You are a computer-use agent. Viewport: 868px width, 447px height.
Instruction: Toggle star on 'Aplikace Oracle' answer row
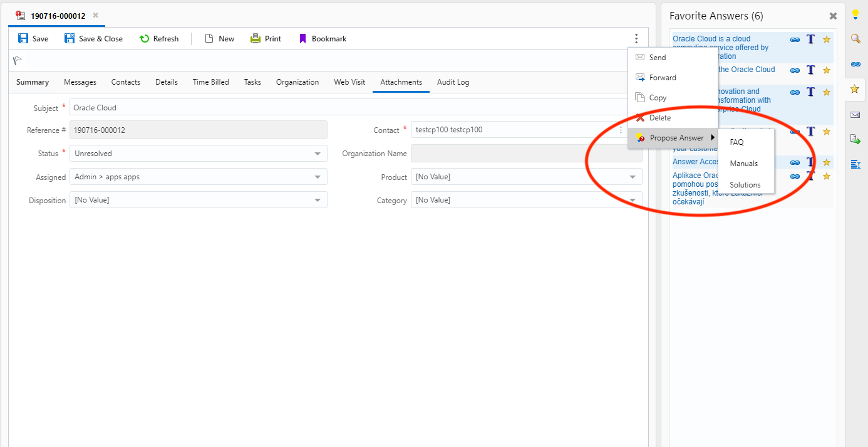[x=826, y=177]
